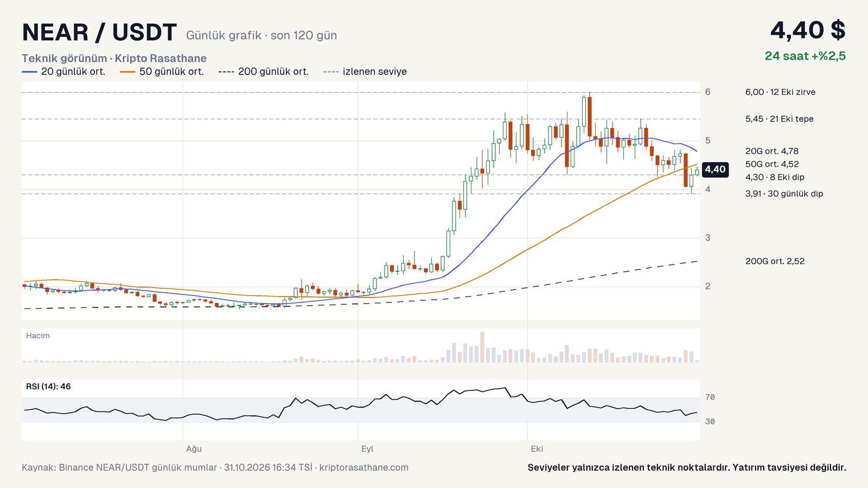The image size is (868, 488).
Task: Click the 'Ağu' month label on time axis
Action: [x=194, y=449]
